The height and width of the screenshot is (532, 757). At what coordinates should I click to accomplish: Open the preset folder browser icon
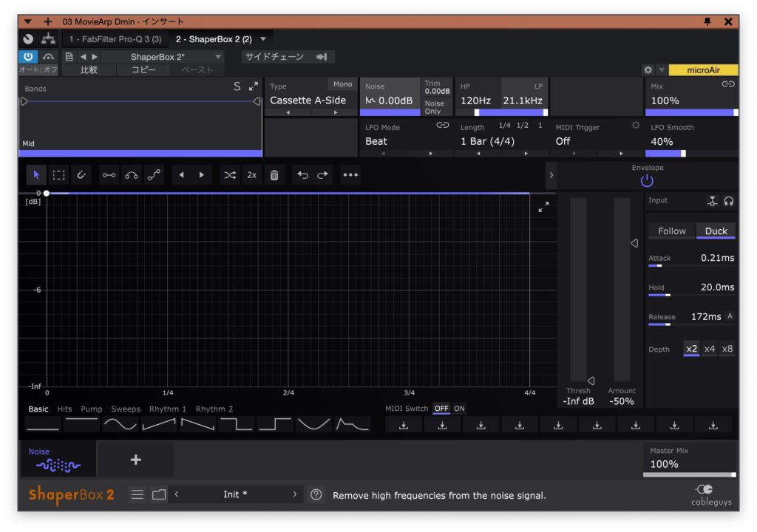(159, 494)
